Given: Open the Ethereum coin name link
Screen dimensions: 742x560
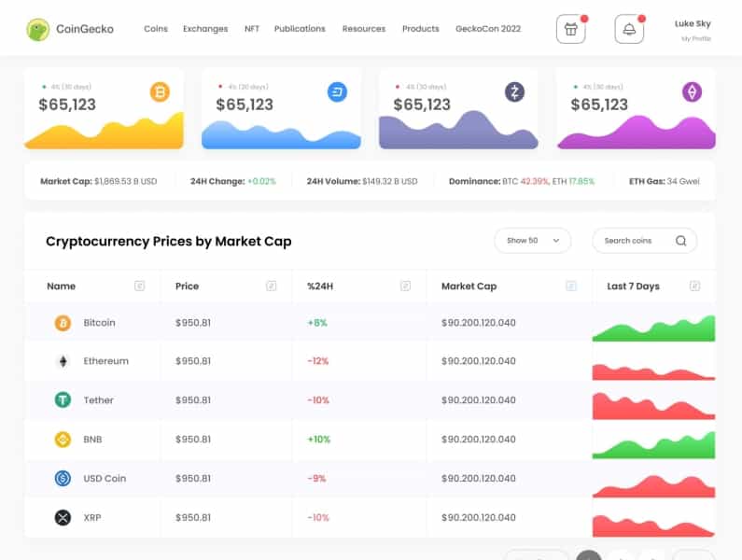Looking at the screenshot, I should coord(106,361).
